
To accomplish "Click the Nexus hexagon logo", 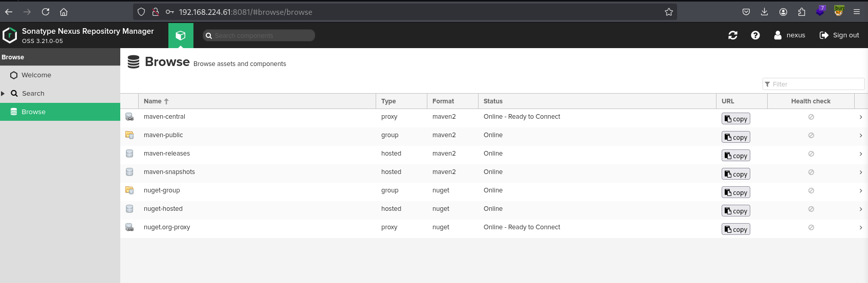I will pyautogui.click(x=10, y=35).
